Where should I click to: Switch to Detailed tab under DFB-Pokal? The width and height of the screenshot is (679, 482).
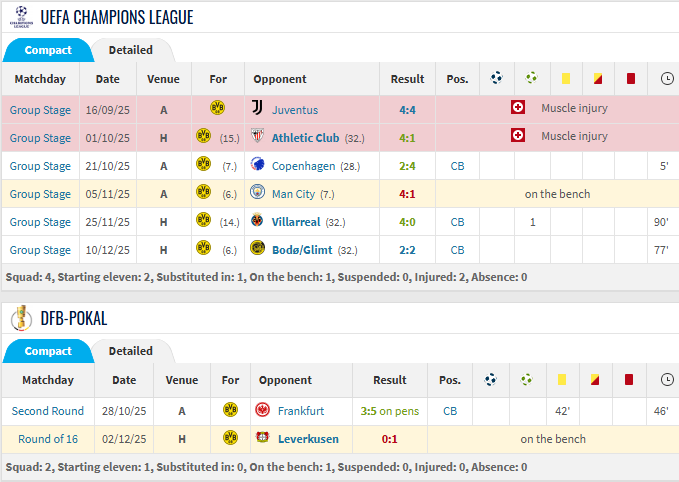pyautogui.click(x=130, y=351)
